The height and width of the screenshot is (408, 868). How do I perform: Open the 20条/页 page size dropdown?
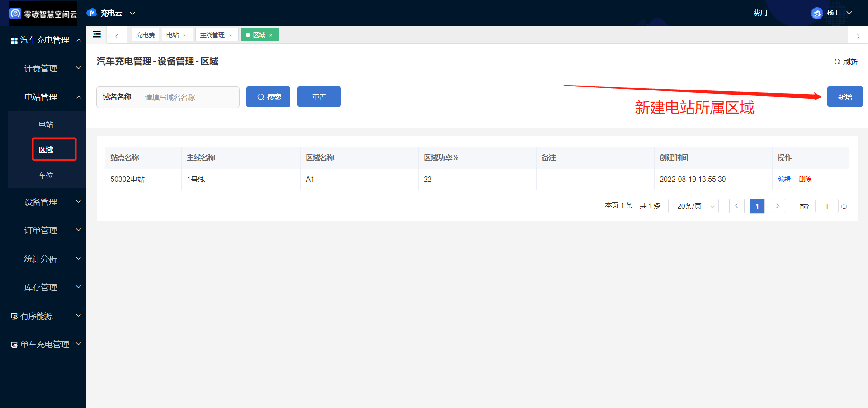pos(693,206)
